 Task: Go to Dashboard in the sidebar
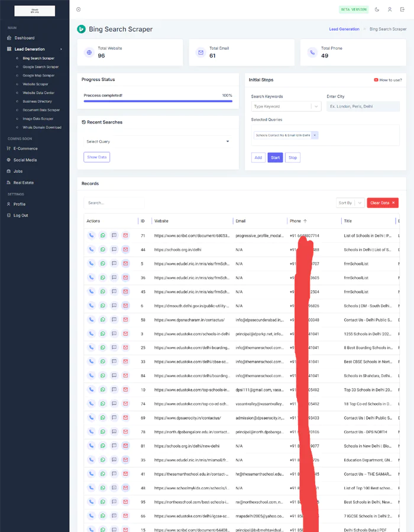(24, 38)
